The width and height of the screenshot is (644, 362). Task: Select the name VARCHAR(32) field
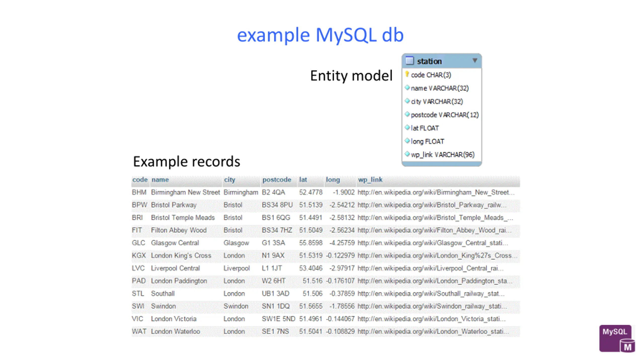[x=440, y=88]
